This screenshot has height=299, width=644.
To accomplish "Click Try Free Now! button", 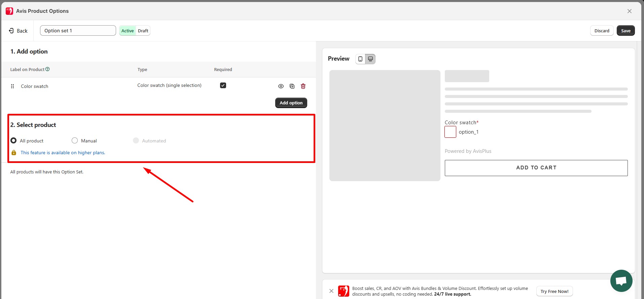I will coord(554,291).
